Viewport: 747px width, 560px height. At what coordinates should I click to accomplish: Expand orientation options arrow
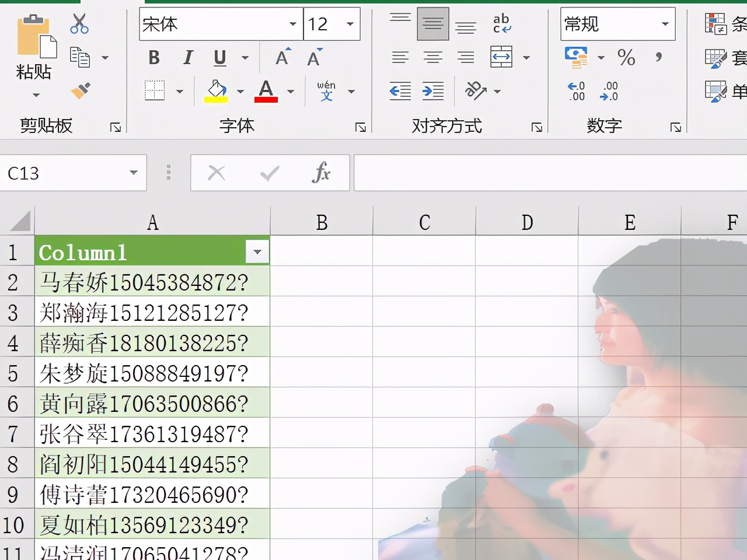(497, 92)
